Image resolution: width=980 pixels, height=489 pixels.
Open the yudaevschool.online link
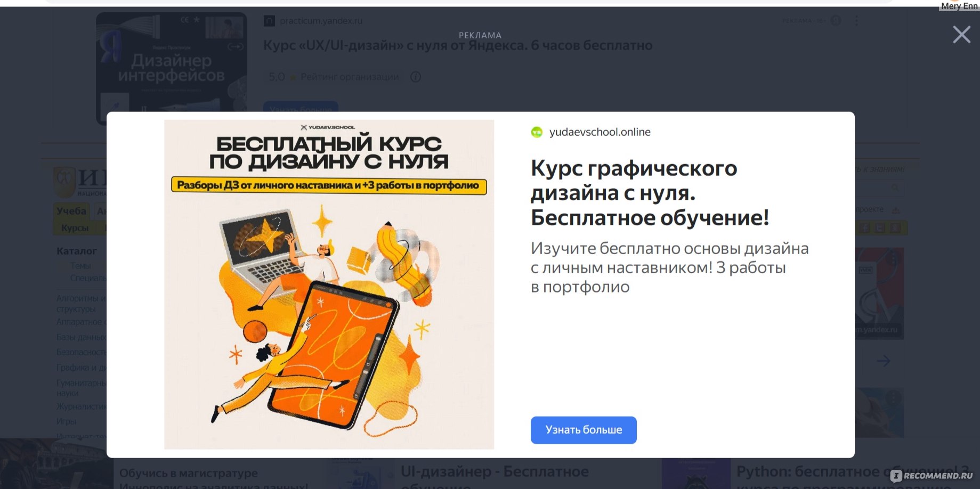tap(600, 132)
